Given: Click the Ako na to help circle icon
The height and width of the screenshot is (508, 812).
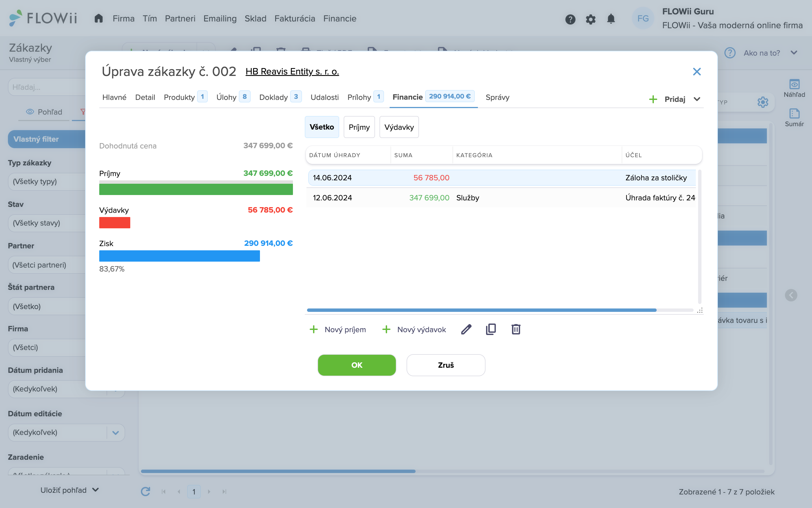Looking at the screenshot, I should [730, 53].
